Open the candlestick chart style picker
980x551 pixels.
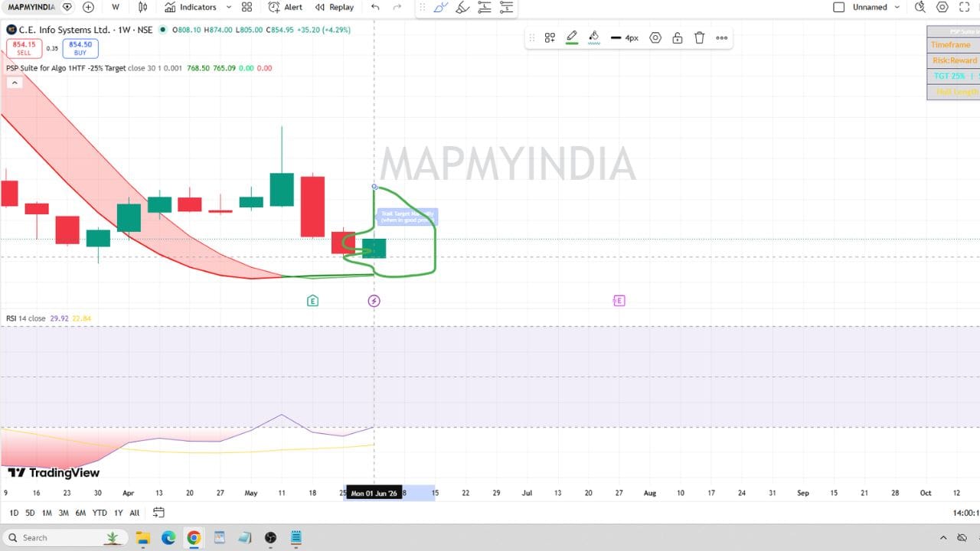click(143, 7)
